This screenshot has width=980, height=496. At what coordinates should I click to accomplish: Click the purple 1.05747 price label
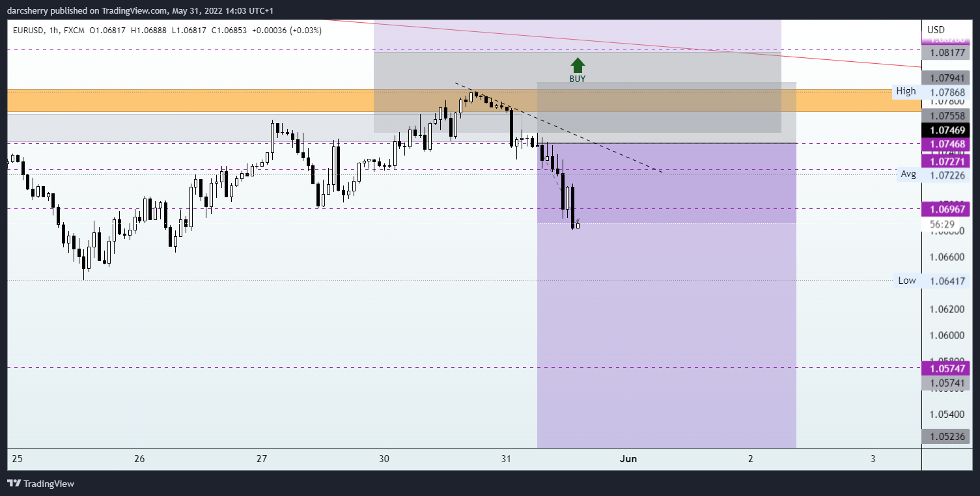947,368
